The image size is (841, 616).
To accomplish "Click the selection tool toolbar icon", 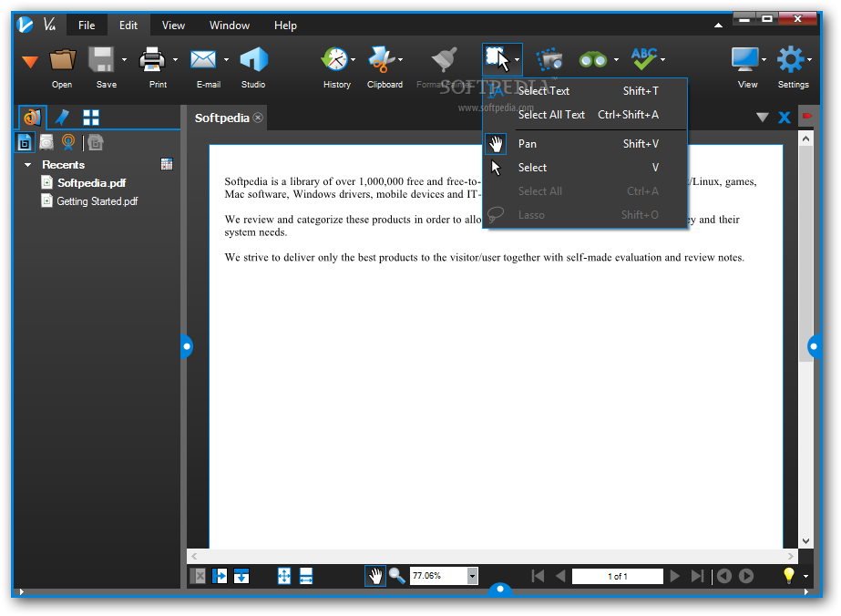I will point(497,59).
